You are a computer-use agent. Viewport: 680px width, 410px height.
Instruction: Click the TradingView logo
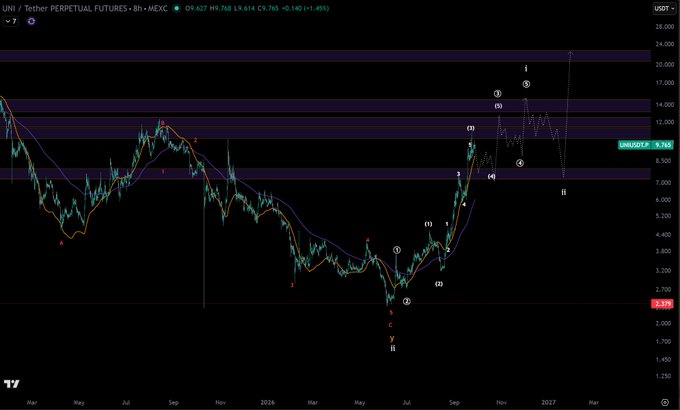12,384
